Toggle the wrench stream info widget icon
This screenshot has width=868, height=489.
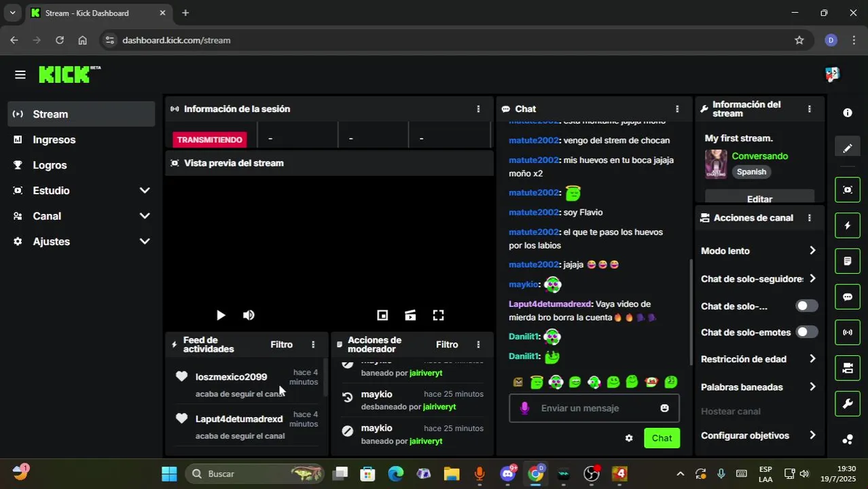click(x=848, y=404)
